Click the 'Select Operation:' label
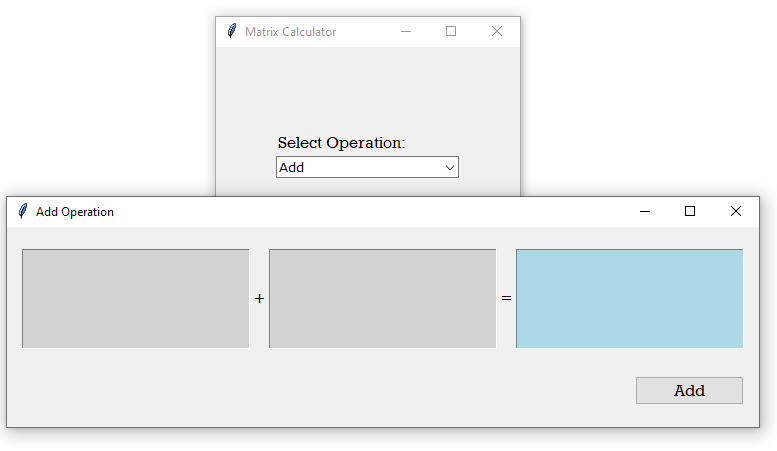The height and width of the screenshot is (451, 777). coord(341,143)
